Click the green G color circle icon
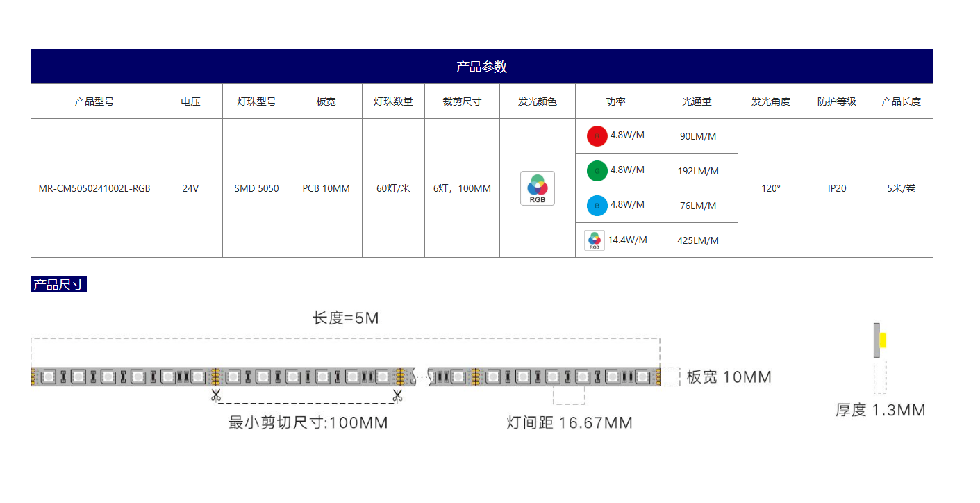This screenshot has width=980, height=503. click(x=597, y=171)
